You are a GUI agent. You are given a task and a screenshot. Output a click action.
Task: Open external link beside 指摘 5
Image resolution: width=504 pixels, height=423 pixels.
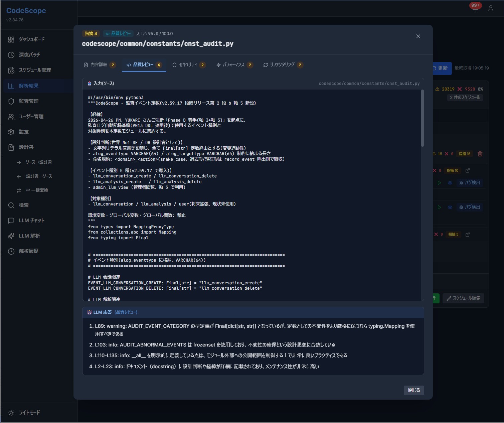coord(468,235)
